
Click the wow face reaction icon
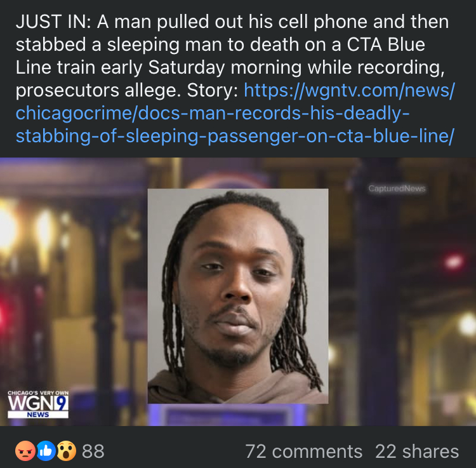point(66,451)
